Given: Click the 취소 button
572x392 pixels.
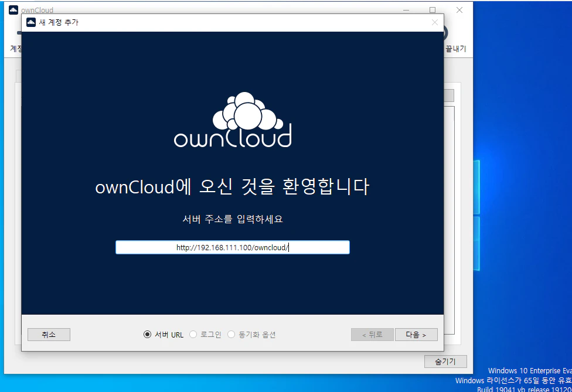Looking at the screenshot, I should pyautogui.click(x=49, y=335).
